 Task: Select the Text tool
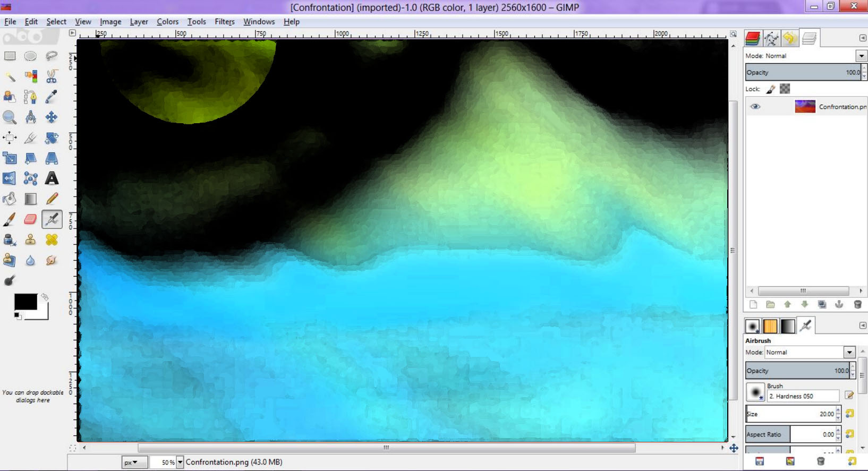point(52,178)
